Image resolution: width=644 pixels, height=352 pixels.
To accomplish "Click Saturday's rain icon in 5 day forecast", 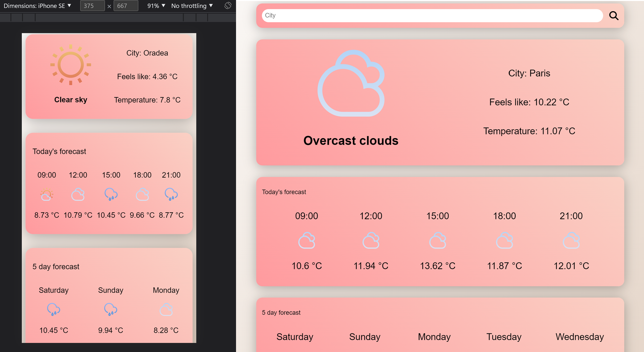I will 54,310.
